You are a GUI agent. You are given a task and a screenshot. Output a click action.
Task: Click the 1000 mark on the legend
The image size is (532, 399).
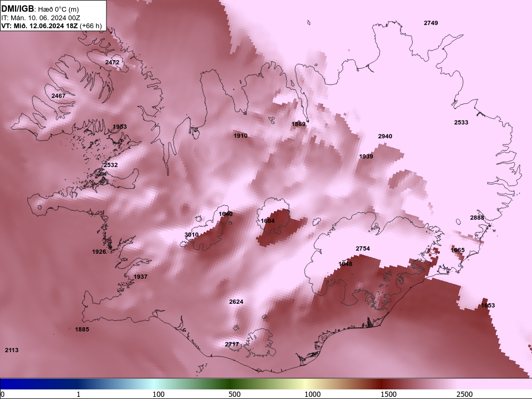pyautogui.click(x=312, y=394)
